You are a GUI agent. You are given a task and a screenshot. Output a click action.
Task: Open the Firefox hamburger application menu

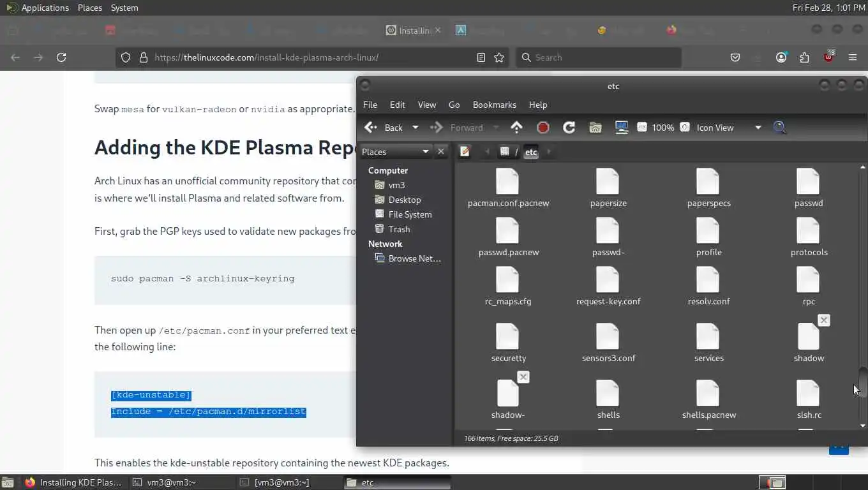pyautogui.click(x=853, y=57)
